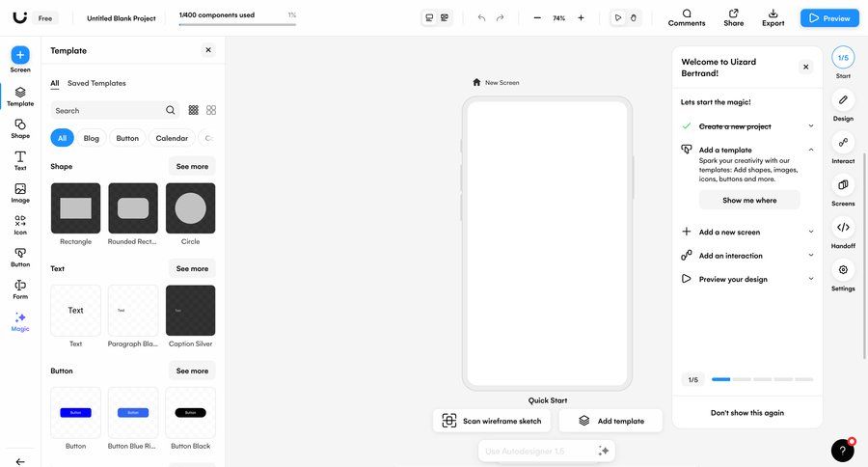
Task: Open the Handoff code panel
Action: pyautogui.click(x=843, y=233)
